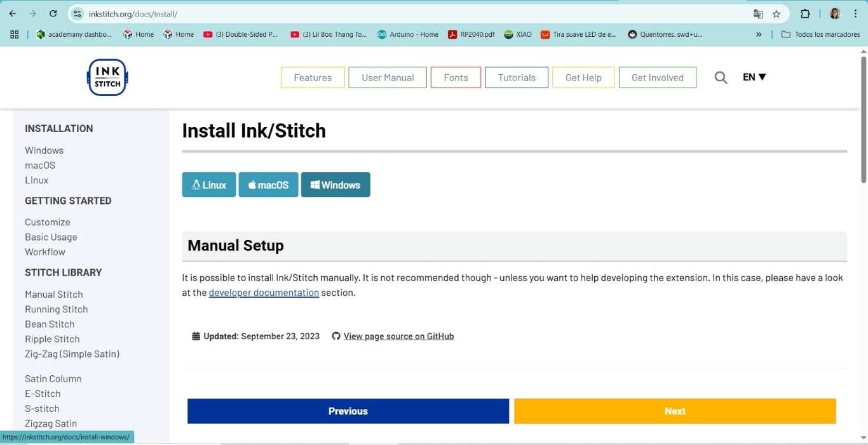This screenshot has width=868, height=445.
Task: Open Bean Stitch sidebar link
Action: pyautogui.click(x=50, y=324)
